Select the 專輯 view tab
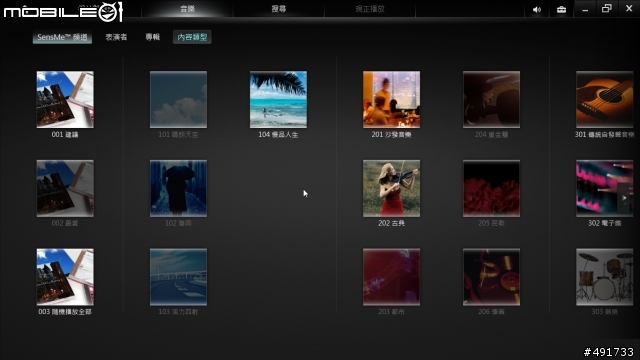This screenshot has width=640, height=360. click(153, 37)
